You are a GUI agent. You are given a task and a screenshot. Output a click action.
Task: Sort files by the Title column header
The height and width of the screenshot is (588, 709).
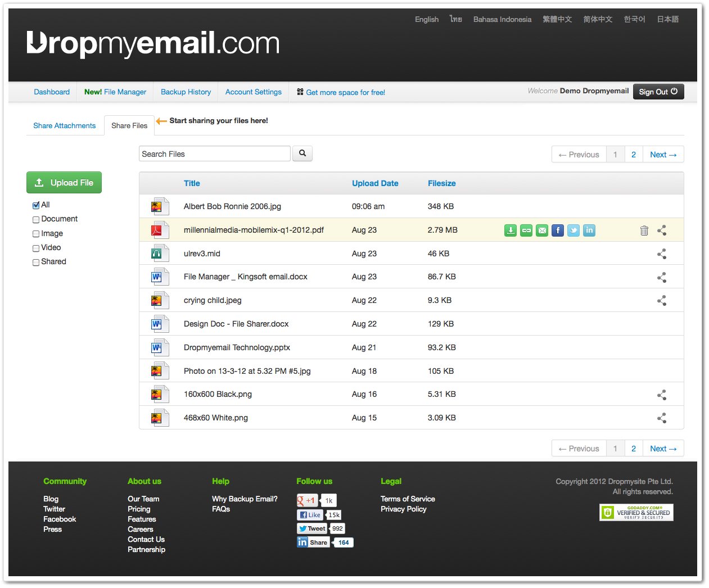pyautogui.click(x=192, y=183)
